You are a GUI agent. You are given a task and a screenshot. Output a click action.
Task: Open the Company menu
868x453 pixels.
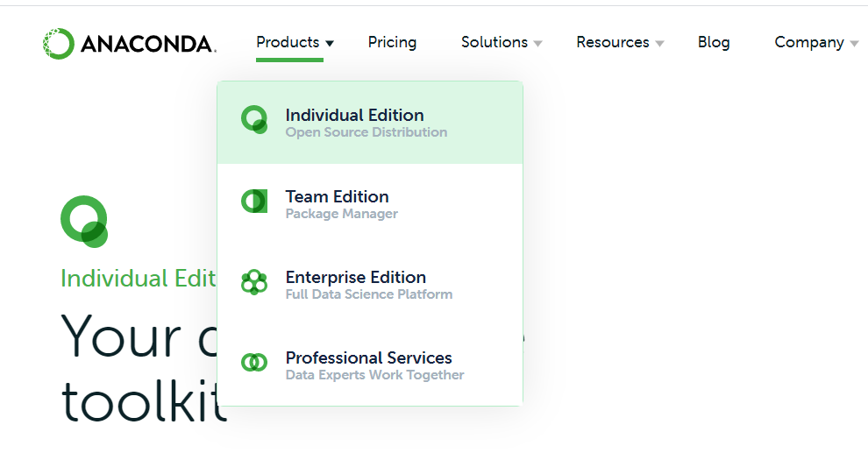(x=809, y=42)
